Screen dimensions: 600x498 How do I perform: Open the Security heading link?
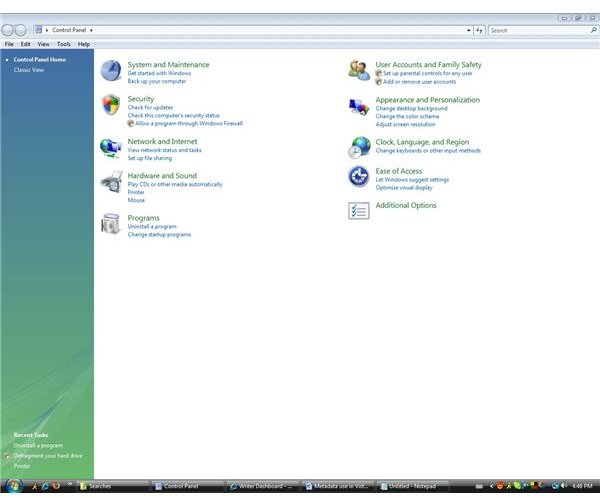pos(141,99)
